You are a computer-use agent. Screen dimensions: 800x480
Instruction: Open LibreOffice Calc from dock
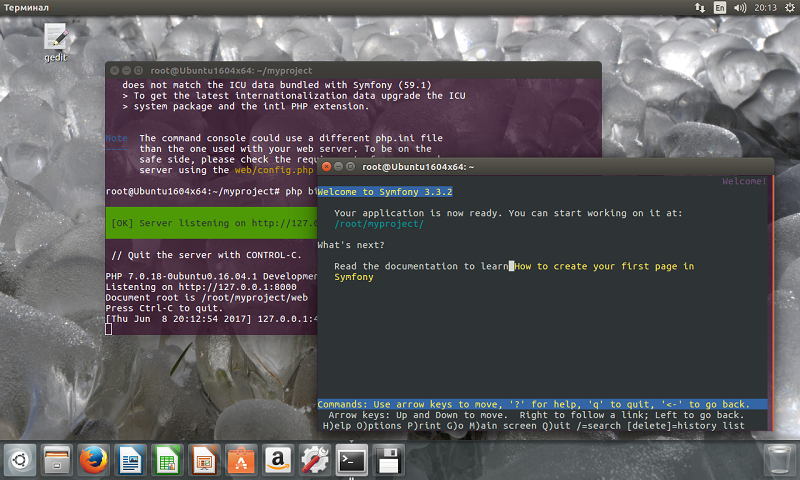click(167, 460)
